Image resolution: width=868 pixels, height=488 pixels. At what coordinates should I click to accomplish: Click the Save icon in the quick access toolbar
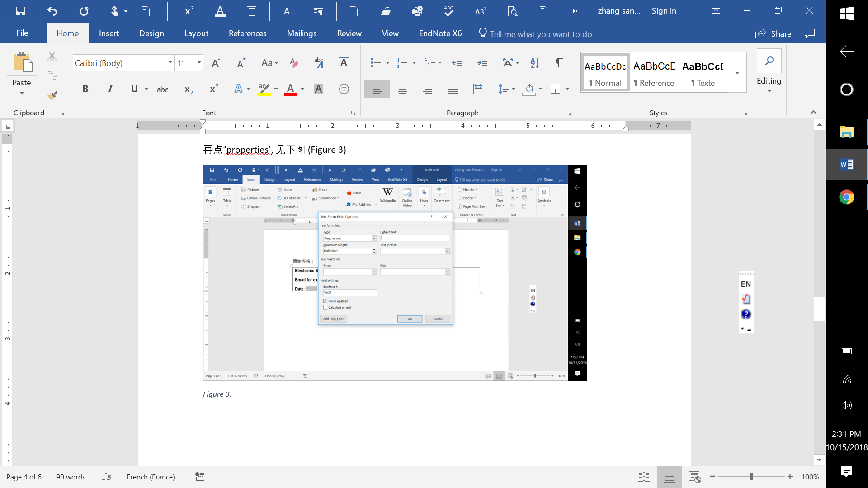point(20,11)
